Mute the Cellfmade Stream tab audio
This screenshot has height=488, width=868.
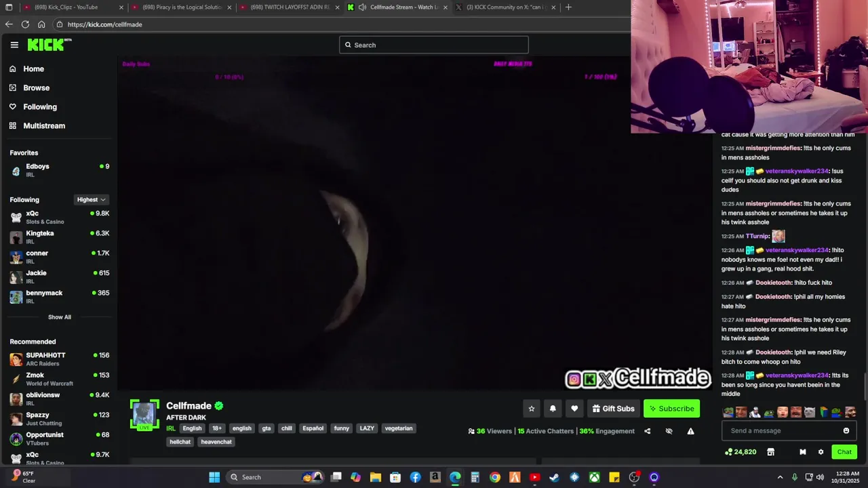pos(362,7)
